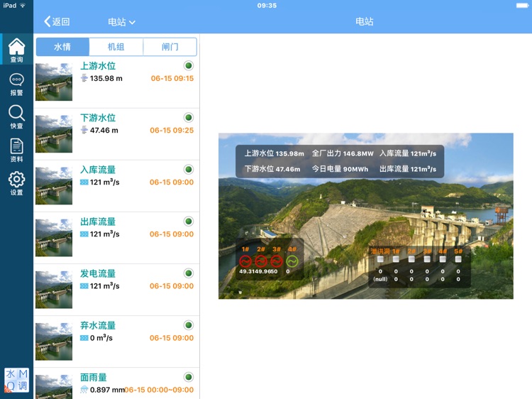Switch to the 水情 tab
Viewport: 532px width, 399px height.
(x=62, y=47)
